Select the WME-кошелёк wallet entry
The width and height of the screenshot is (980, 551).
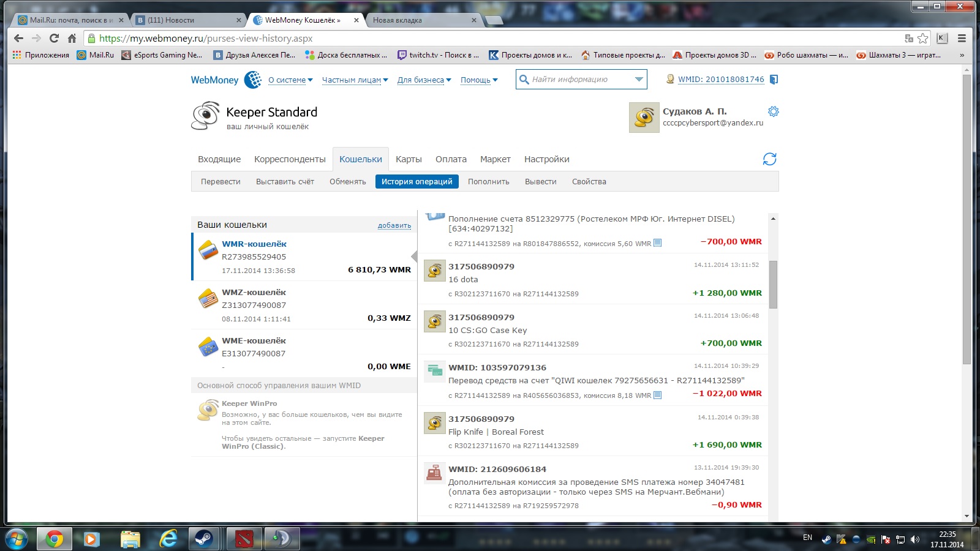[304, 353]
